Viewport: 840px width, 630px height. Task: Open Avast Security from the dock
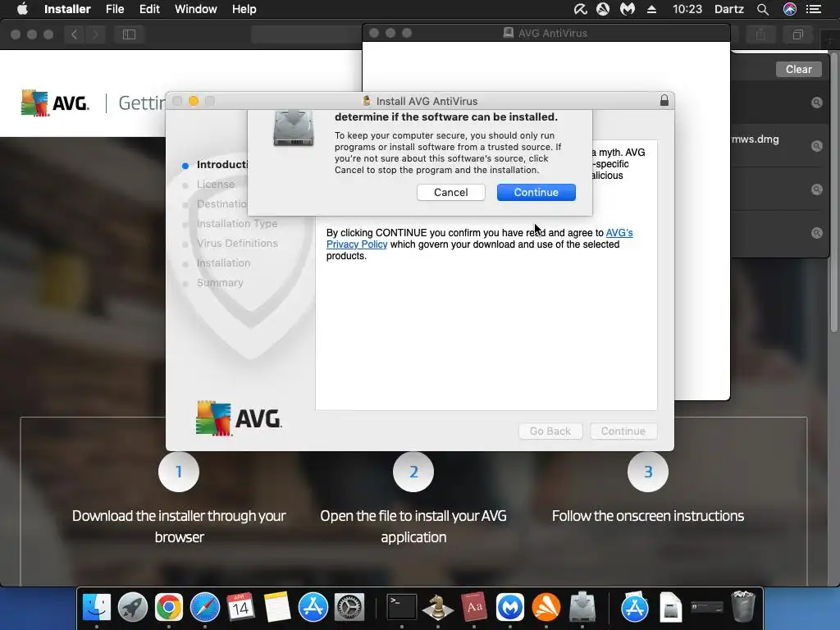tap(546, 608)
